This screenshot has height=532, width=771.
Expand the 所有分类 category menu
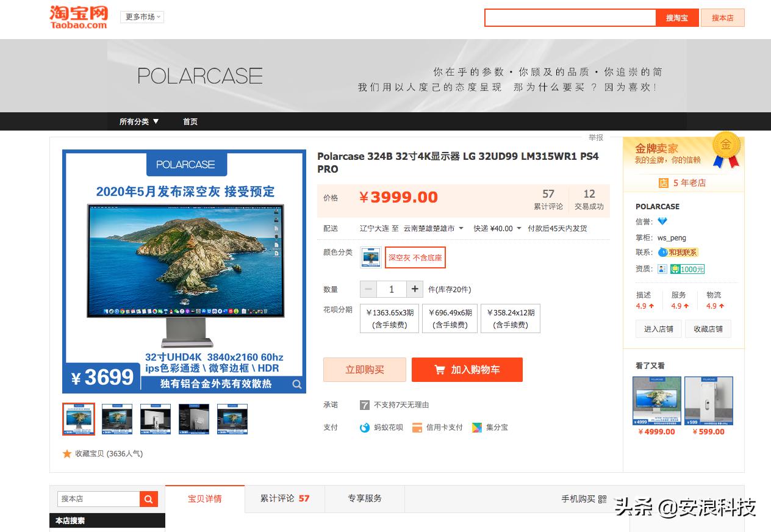click(x=138, y=121)
